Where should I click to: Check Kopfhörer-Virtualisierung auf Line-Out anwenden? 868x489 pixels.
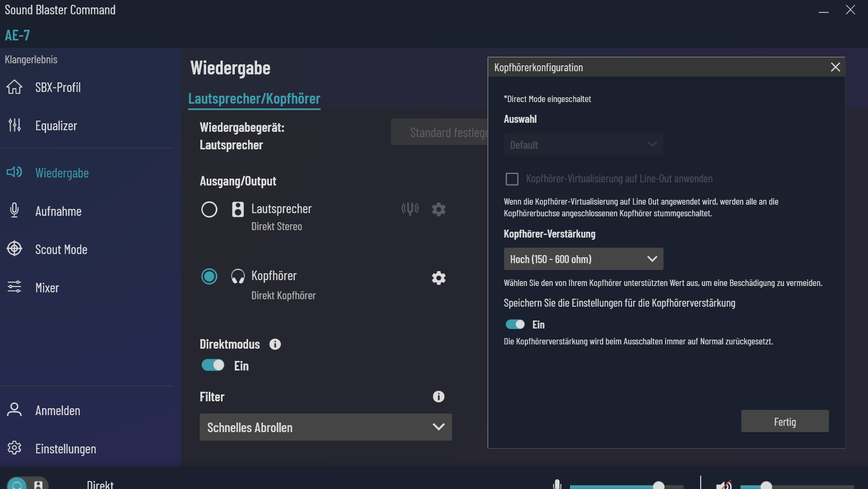click(x=512, y=179)
